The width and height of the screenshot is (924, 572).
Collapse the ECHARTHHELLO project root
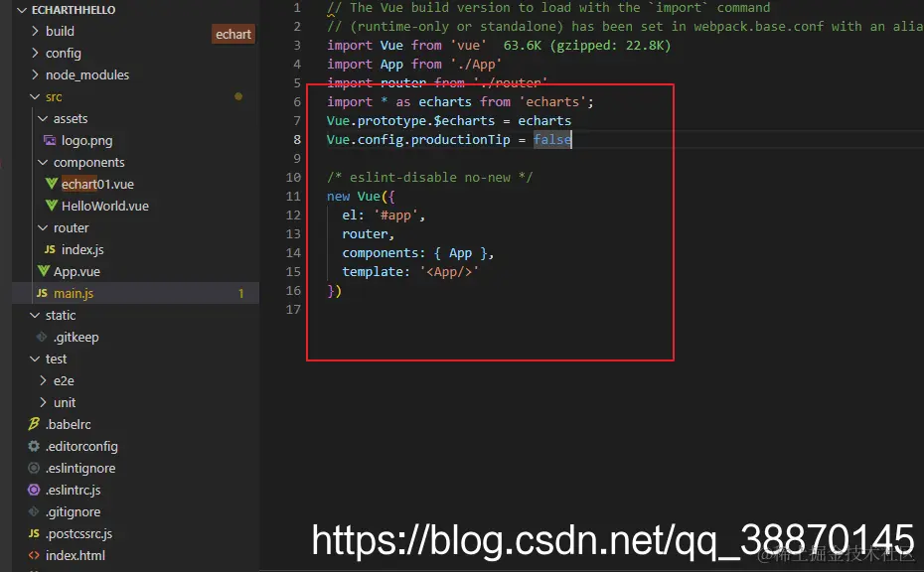pyautogui.click(x=23, y=10)
